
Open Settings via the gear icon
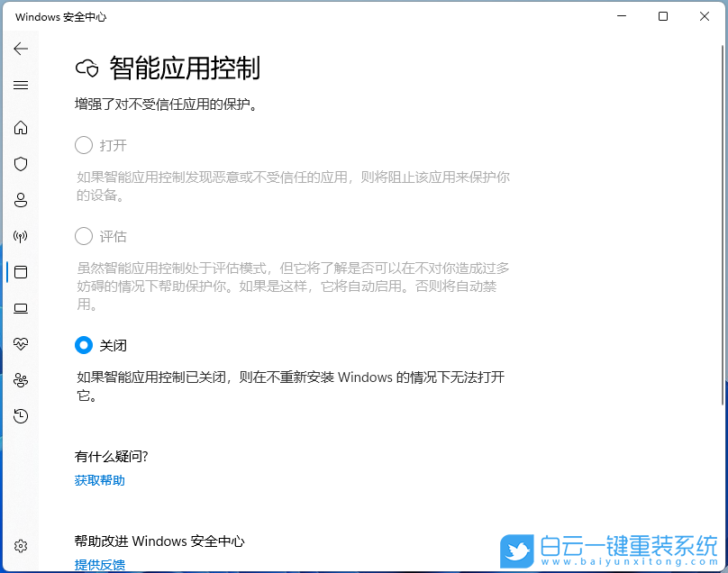(x=21, y=545)
